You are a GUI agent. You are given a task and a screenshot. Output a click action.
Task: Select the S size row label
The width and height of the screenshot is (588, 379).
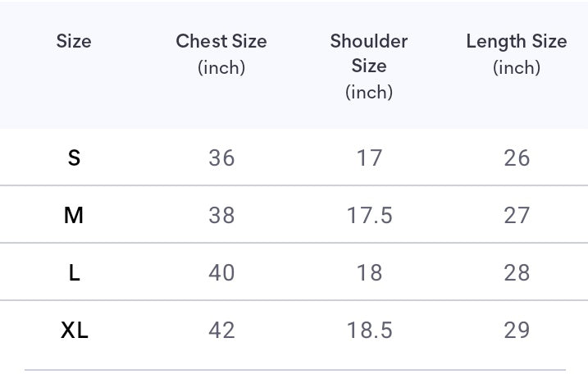point(74,158)
